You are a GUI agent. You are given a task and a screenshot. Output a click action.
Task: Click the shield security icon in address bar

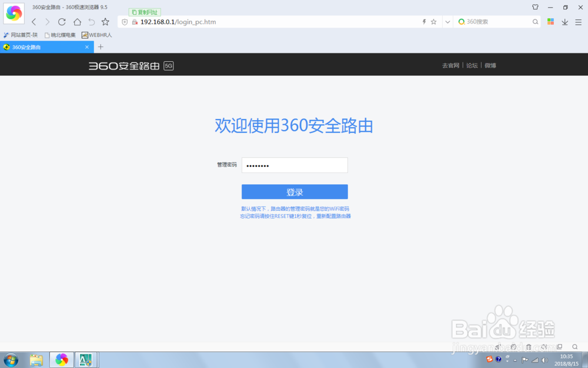(x=125, y=22)
